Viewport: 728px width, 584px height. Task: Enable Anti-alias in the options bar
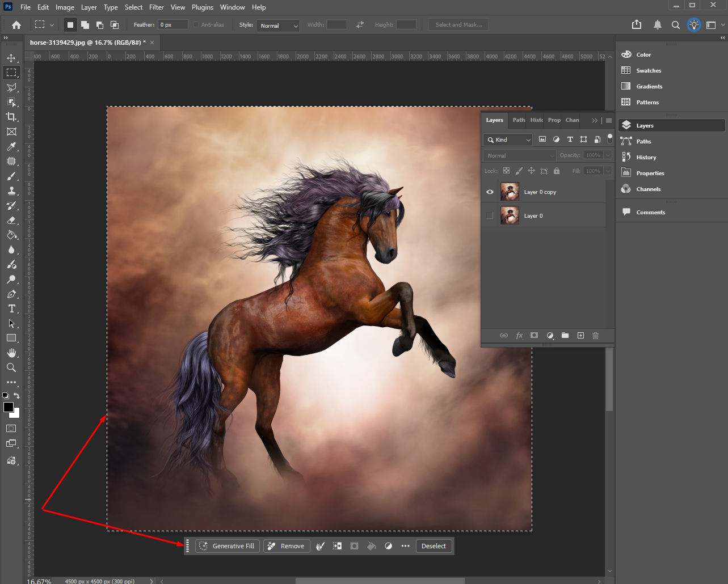coord(195,24)
